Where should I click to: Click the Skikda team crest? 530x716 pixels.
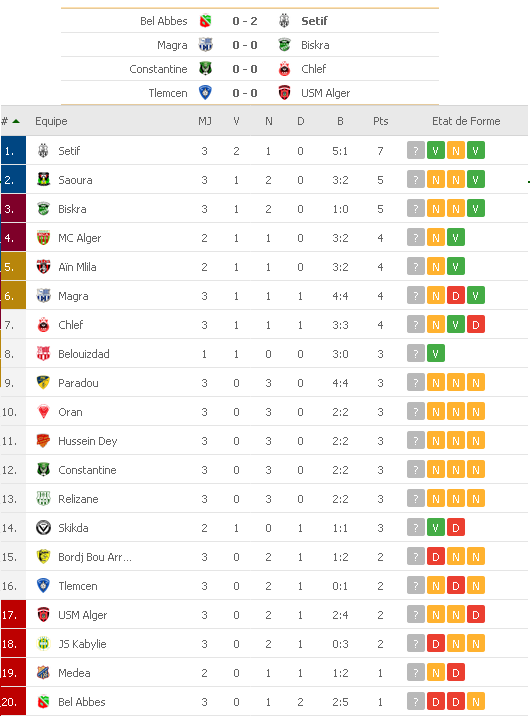[43, 528]
